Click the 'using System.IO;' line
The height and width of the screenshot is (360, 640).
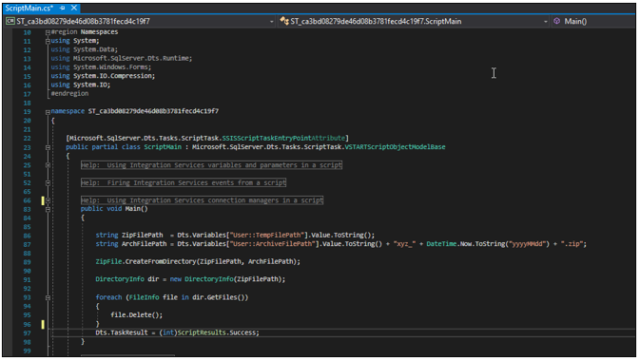point(80,85)
